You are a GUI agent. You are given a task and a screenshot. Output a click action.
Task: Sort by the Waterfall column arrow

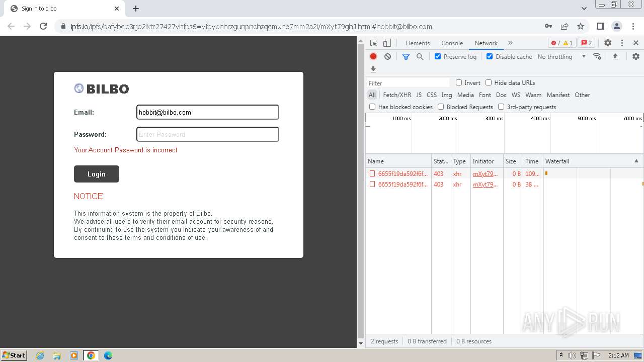click(636, 161)
